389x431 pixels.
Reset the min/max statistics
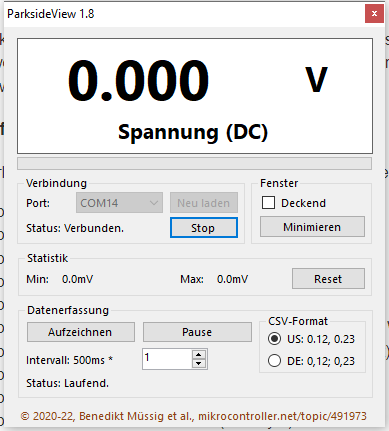pyautogui.click(x=328, y=279)
